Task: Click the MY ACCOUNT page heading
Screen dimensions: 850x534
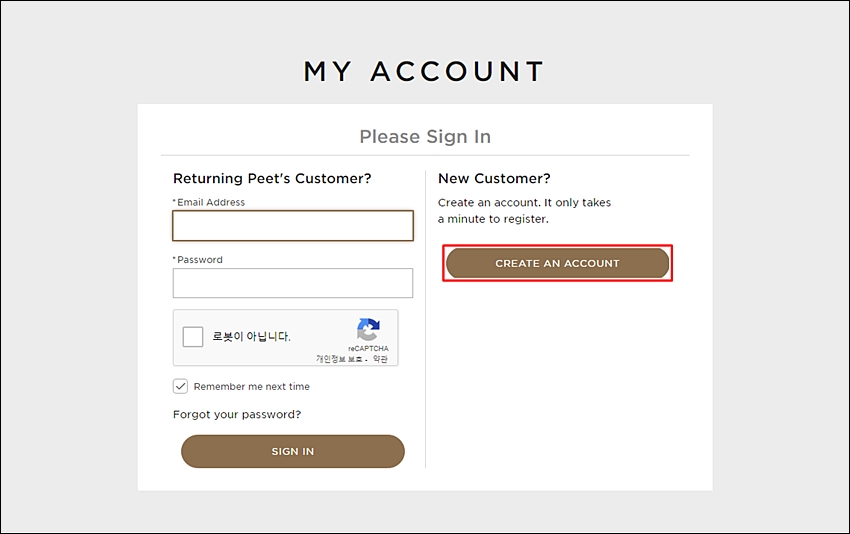Action: pos(424,72)
